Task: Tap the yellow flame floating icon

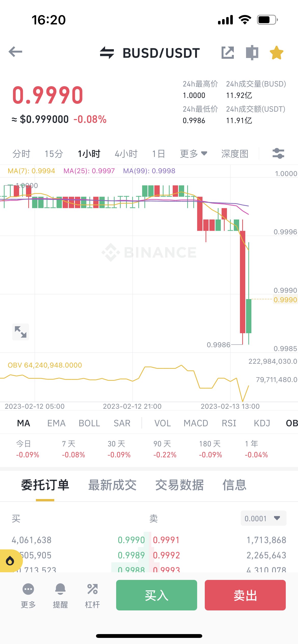Action: tap(10, 561)
